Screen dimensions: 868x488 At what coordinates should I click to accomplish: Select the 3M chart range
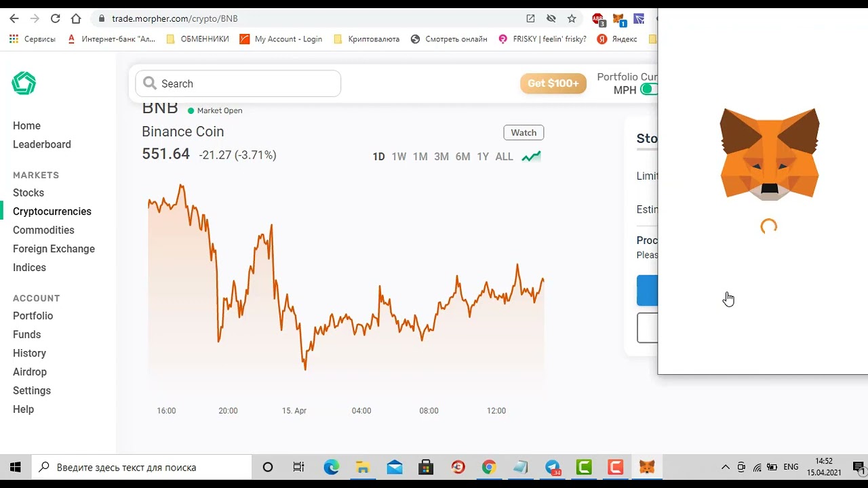(441, 157)
